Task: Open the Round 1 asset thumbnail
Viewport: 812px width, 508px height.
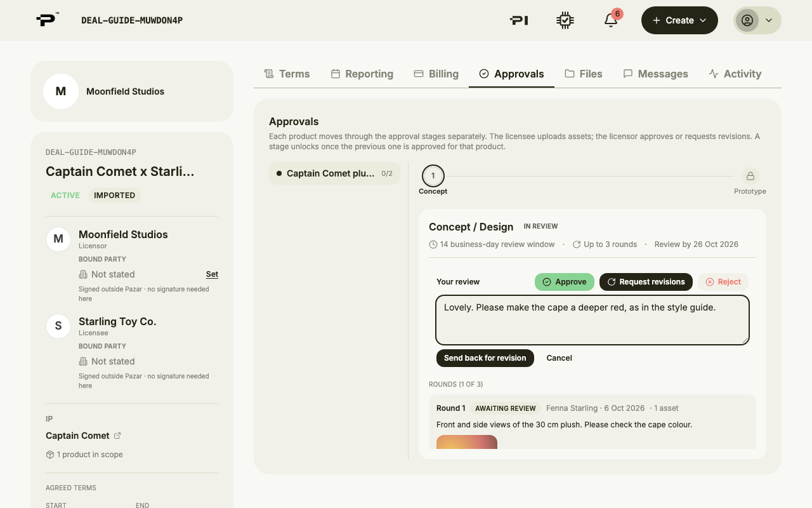Action: click(x=467, y=442)
